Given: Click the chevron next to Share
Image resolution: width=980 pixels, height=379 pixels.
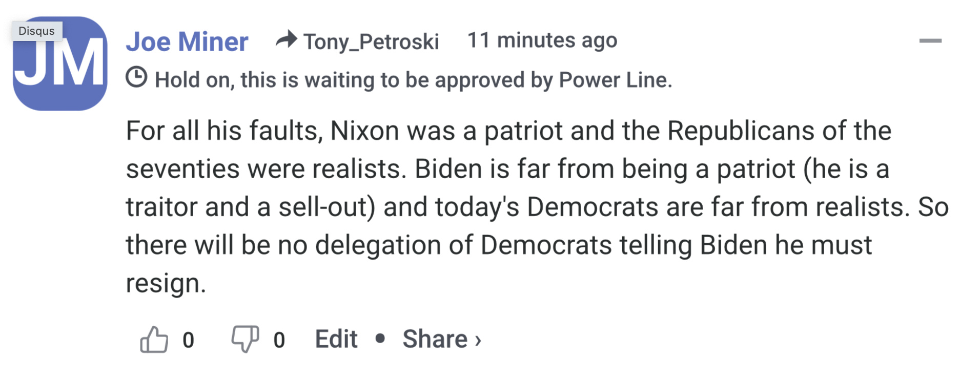Looking at the screenshot, I should pos(478,340).
